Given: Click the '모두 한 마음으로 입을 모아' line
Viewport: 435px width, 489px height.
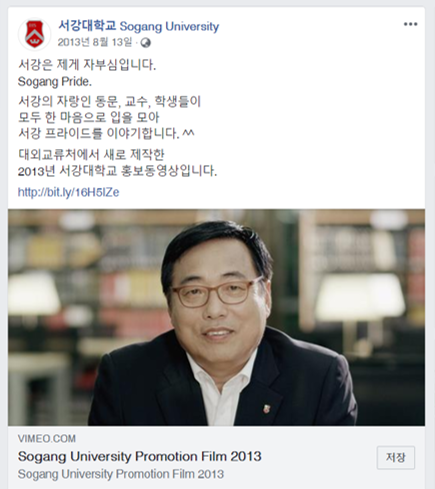Looking at the screenshot, I should pyautogui.click(x=89, y=117).
